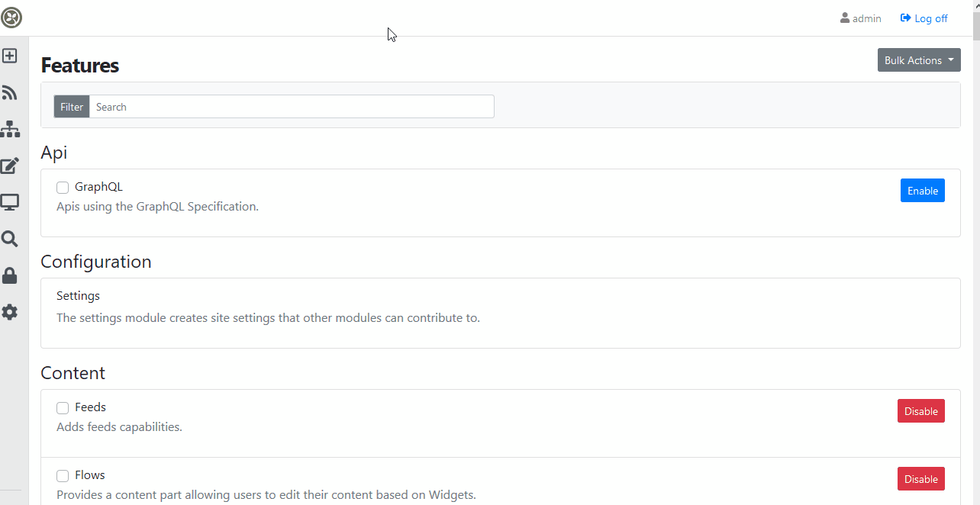The image size is (980, 505).
Task: Click the Orchard logo in top bar
Action: 11,17
